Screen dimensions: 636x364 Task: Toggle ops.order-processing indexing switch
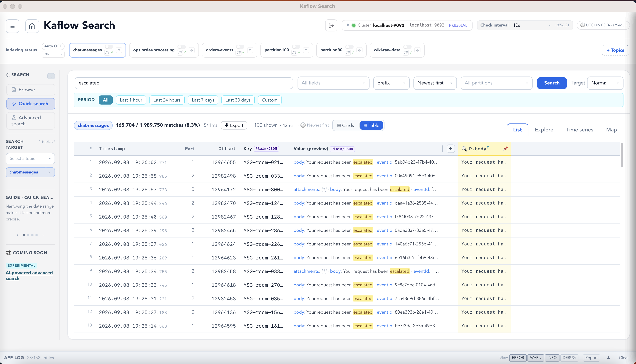click(x=182, y=47)
